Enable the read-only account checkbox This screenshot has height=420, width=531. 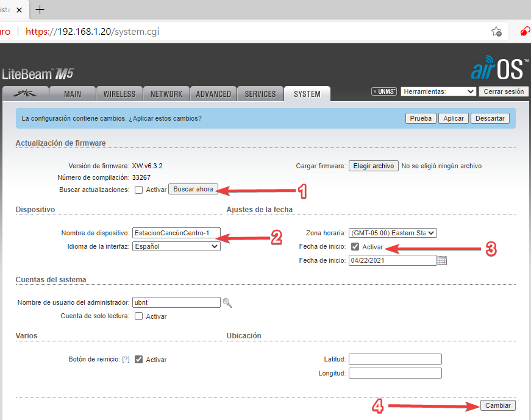click(x=139, y=316)
